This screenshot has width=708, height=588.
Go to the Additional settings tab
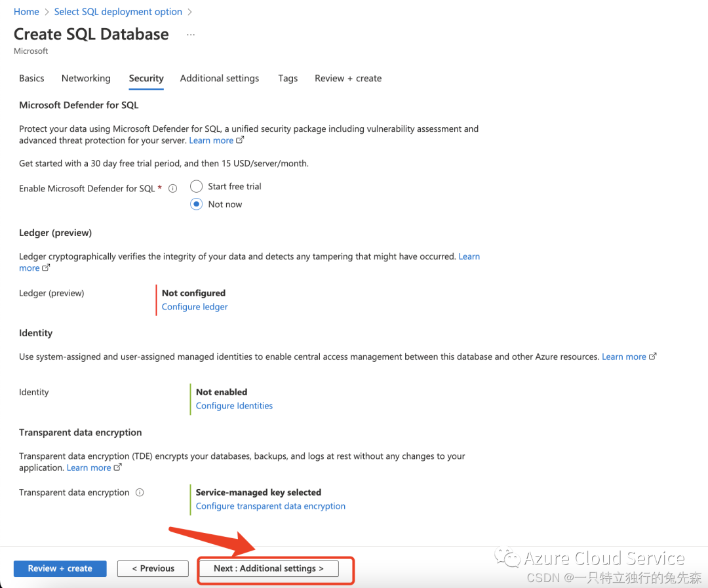click(220, 78)
